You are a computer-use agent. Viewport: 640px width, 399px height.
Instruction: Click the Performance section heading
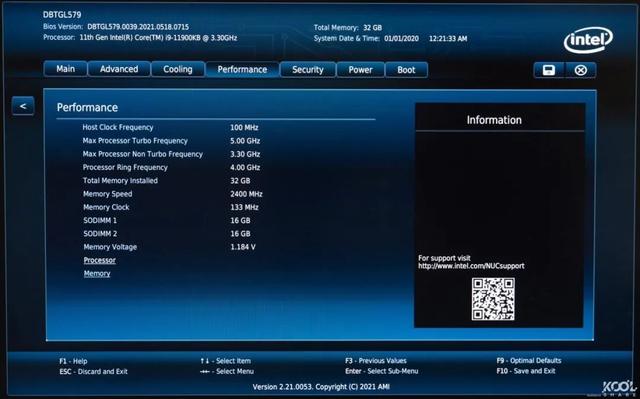87,107
